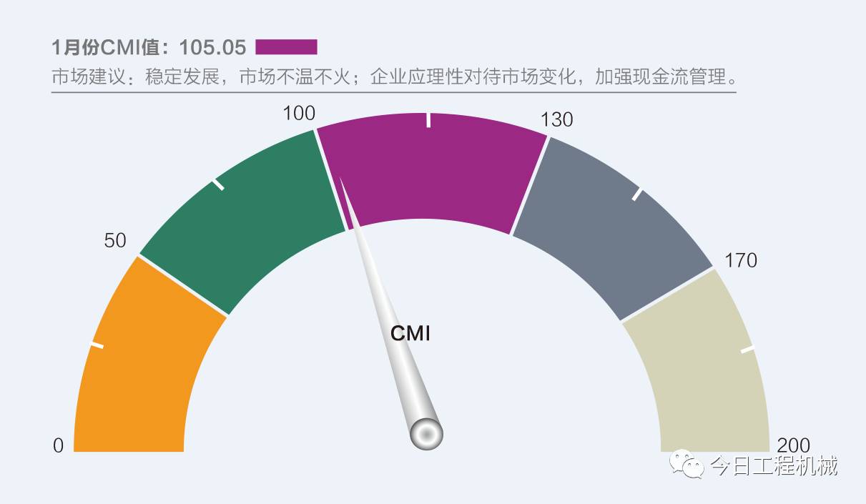This screenshot has height=504, width=866.
Task: Click the scale label 200
Action: 793,445
